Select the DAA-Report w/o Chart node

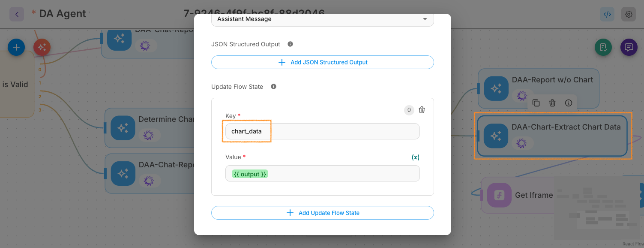coord(552,80)
